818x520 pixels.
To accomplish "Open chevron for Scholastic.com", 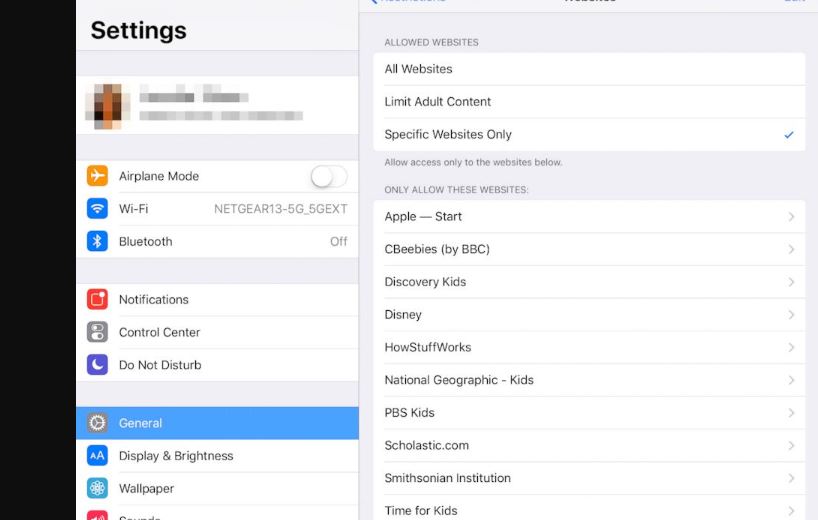I will click(791, 445).
